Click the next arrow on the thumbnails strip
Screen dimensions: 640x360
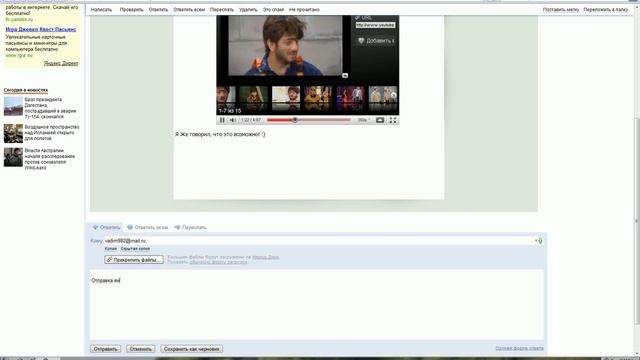pyautogui.click(x=393, y=96)
